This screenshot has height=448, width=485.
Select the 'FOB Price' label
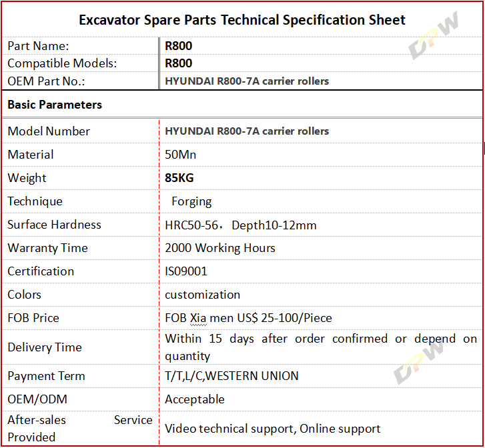pyautogui.click(x=33, y=318)
